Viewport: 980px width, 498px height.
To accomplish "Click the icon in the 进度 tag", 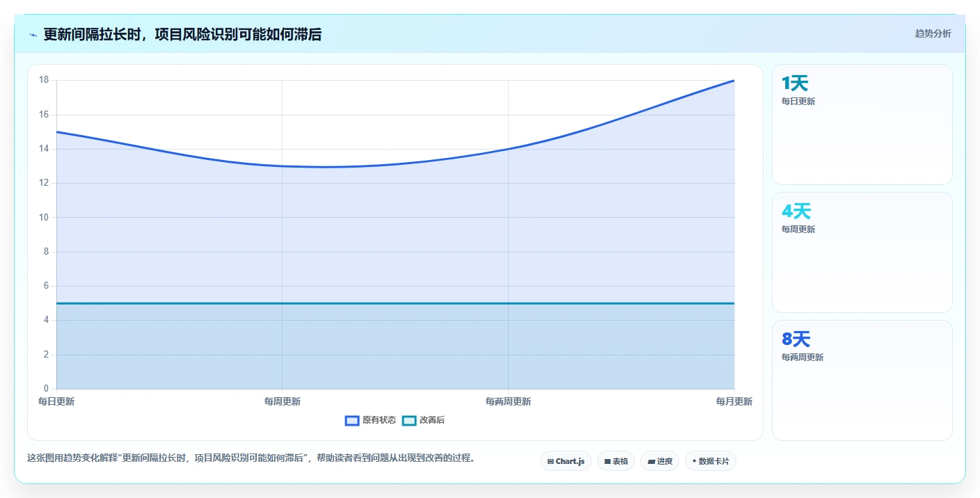I will (x=651, y=462).
